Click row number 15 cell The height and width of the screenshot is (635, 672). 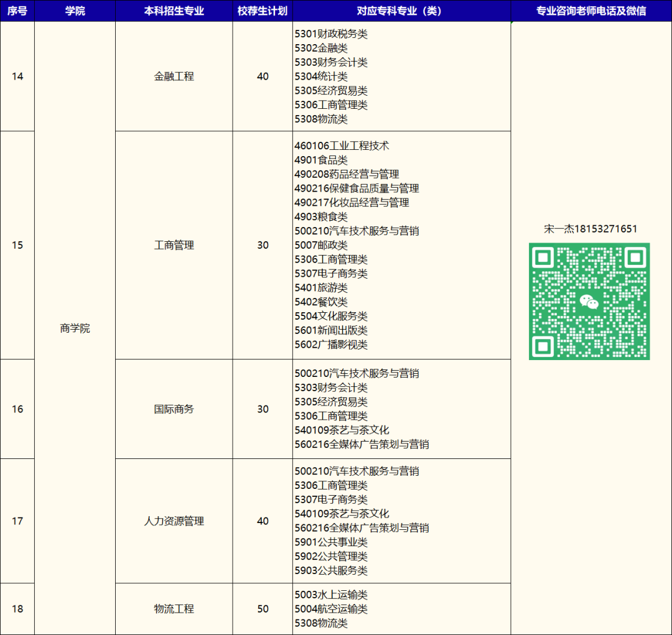[17, 245]
